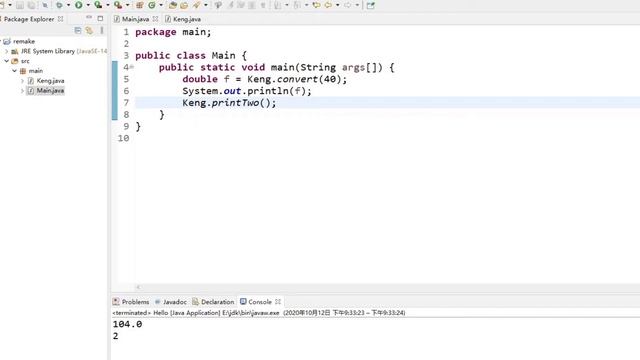Click the Last Edit Location icon
The width and height of the screenshot is (640, 360).
click(317, 5)
